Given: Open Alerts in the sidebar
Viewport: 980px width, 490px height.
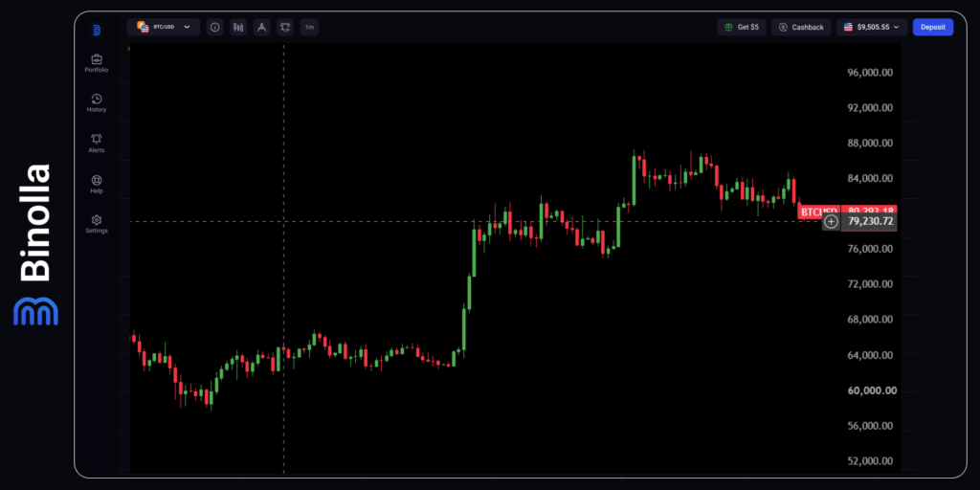Looking at the screenshot, I should (x=97, y=144).
